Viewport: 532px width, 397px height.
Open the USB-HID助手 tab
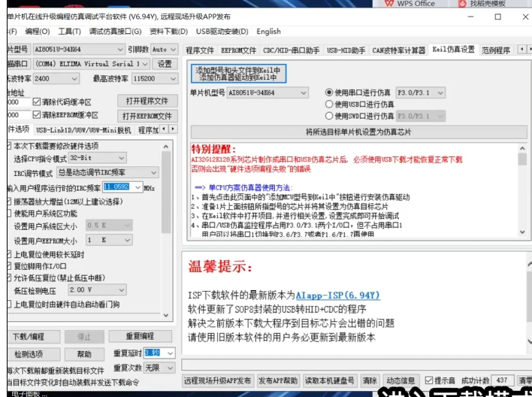click(346, 50)
